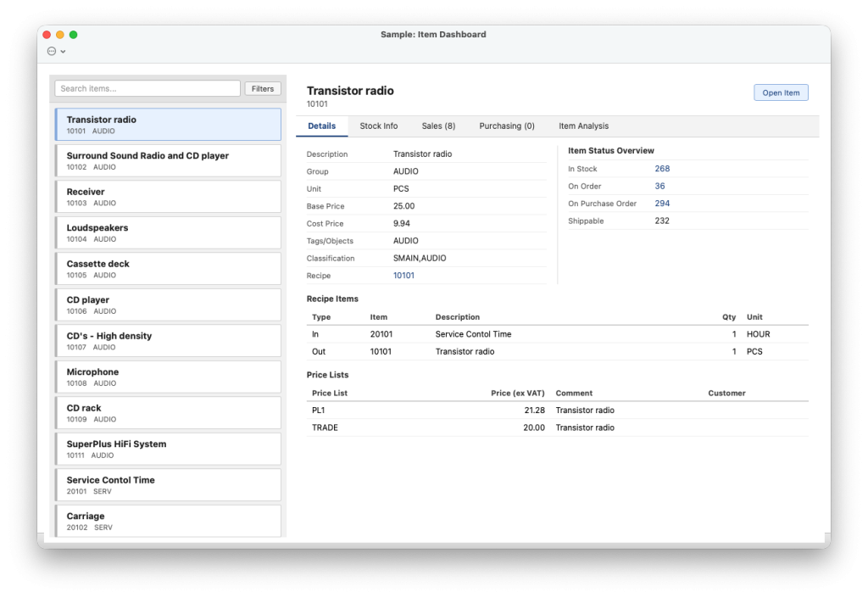Open the Purchasing (0) tab
Screen dimensions: 868x598
coord(507,126)
